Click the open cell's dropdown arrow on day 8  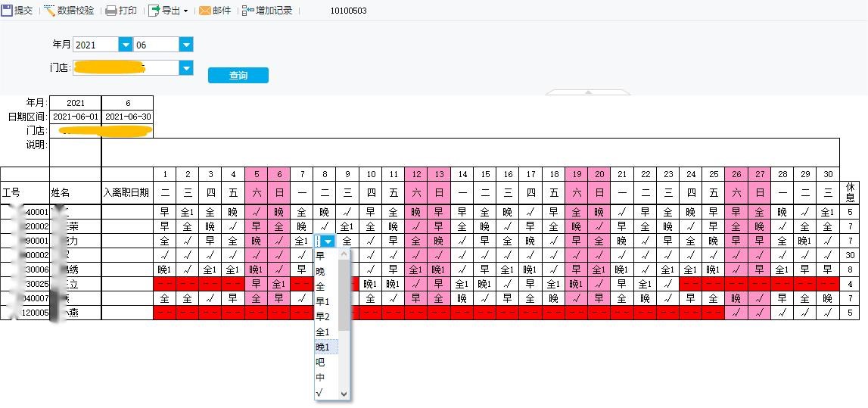(328, 241)
